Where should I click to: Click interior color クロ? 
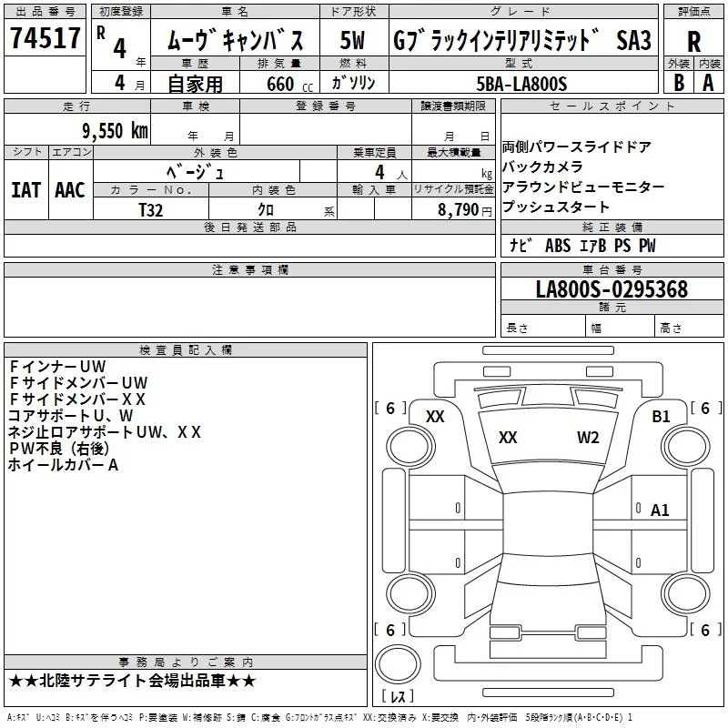click(x=266, y=210)
